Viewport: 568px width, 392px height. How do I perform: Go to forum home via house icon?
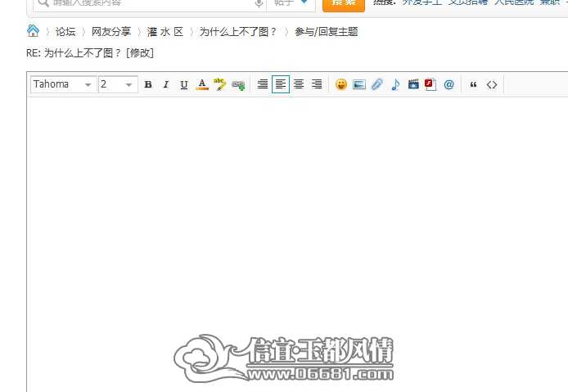click(x=33, y=31)
